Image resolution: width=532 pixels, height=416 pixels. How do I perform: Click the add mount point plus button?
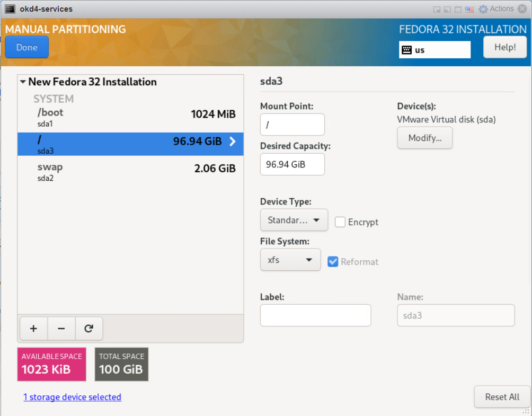click(33, 328)
